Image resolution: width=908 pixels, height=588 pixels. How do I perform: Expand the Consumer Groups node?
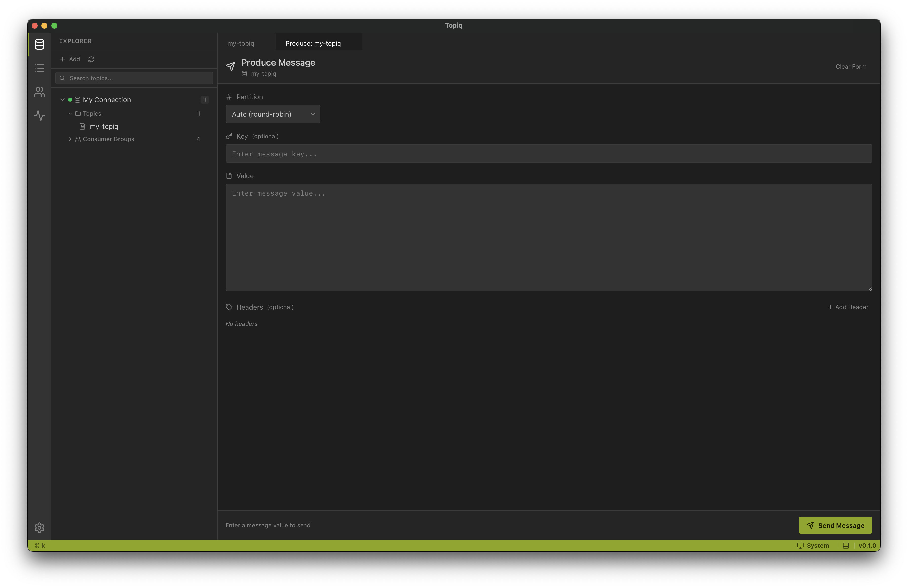(70, 139)
